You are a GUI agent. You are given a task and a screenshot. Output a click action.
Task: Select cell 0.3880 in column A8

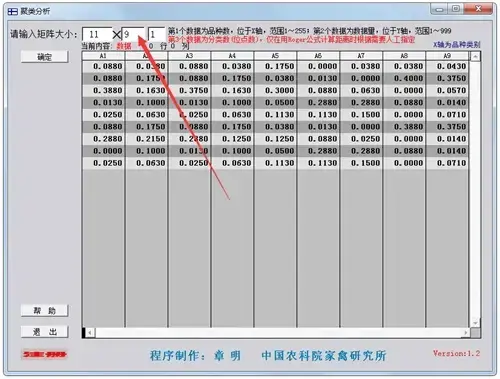pyautogui.click(x=404, y=127)
